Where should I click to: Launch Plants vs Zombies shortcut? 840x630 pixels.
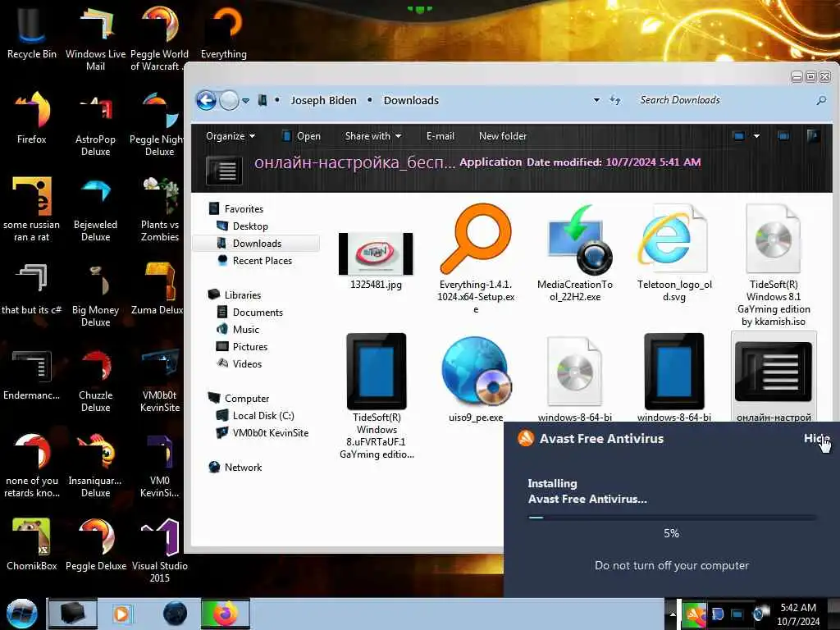tap(160, 209)
